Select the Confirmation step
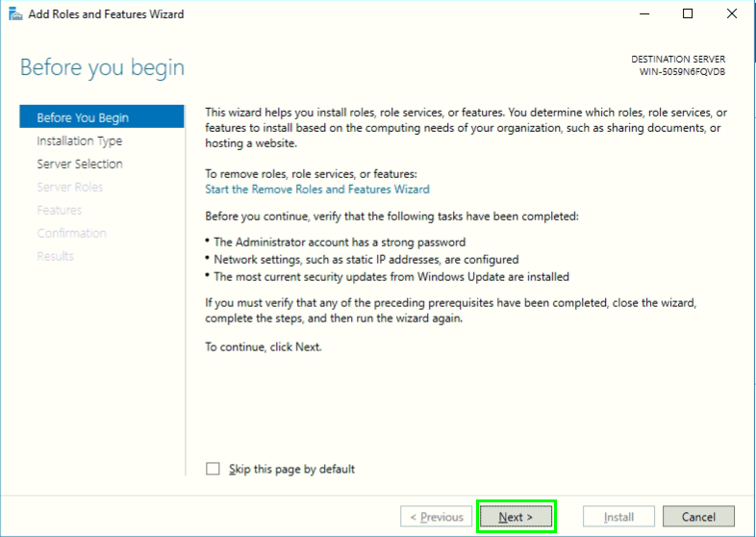This screenshot has width=756, height=537. pyautogui.click(x=72, y=233)
